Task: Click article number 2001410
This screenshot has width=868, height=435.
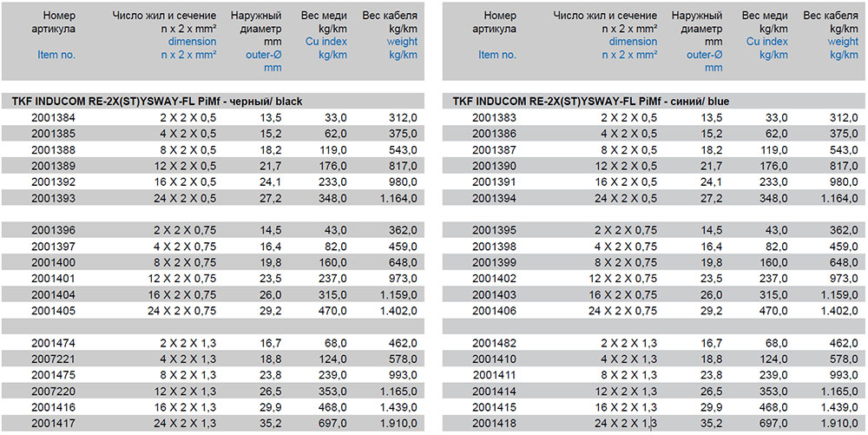Action: (495, 359)
